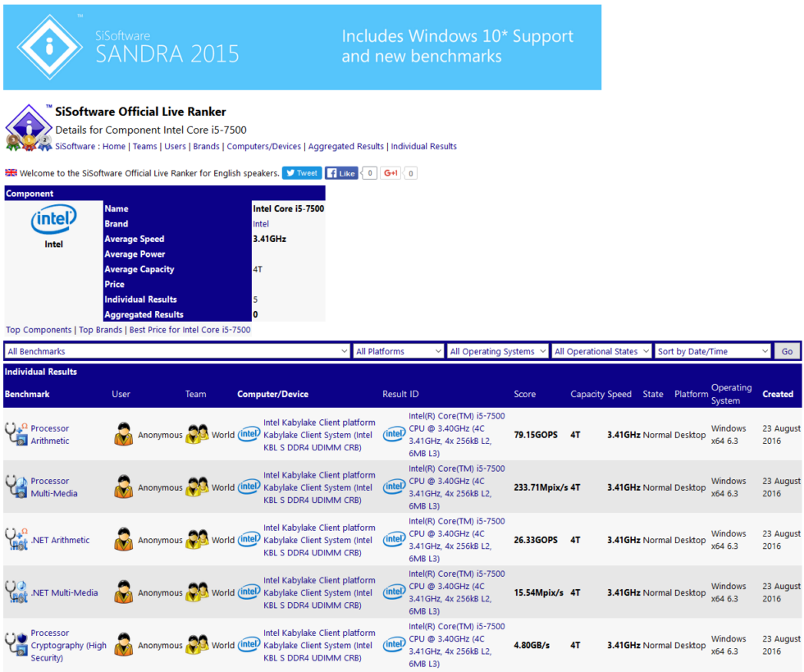Click Intel result logo in Processor Cryptography row
This screenshot has width=804, height=672.
pyautogui.click(x=395, y=644)
